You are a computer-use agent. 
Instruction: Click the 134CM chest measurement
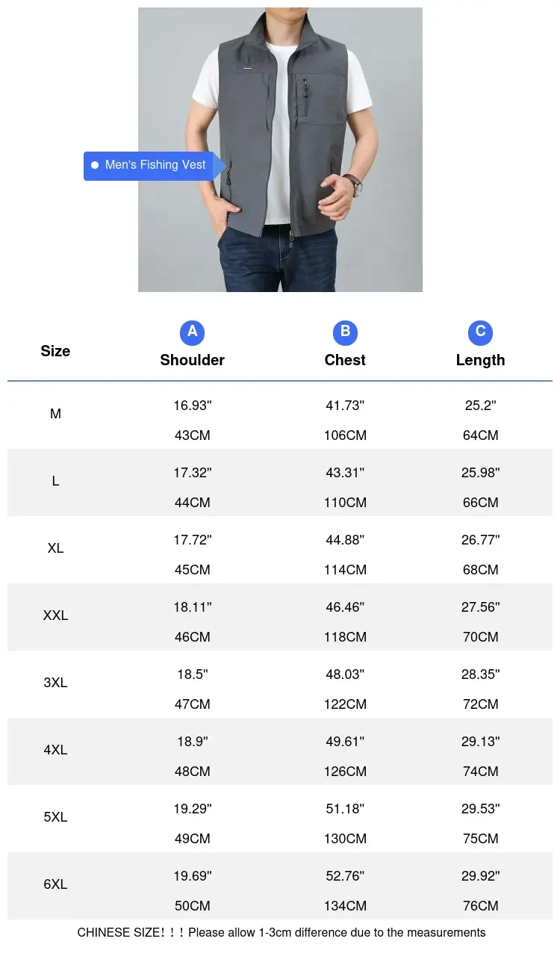345,906
